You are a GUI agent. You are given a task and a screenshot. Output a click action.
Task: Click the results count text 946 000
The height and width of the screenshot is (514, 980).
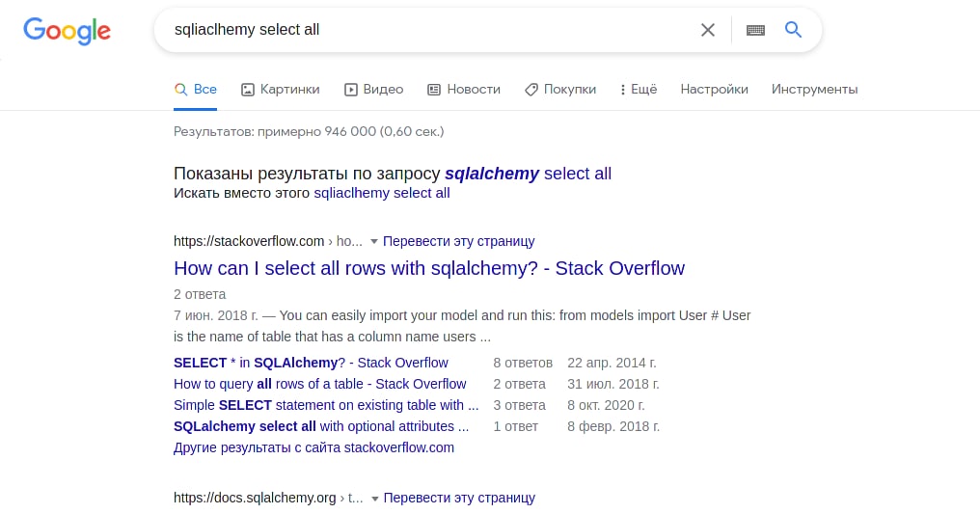point(350,132)
